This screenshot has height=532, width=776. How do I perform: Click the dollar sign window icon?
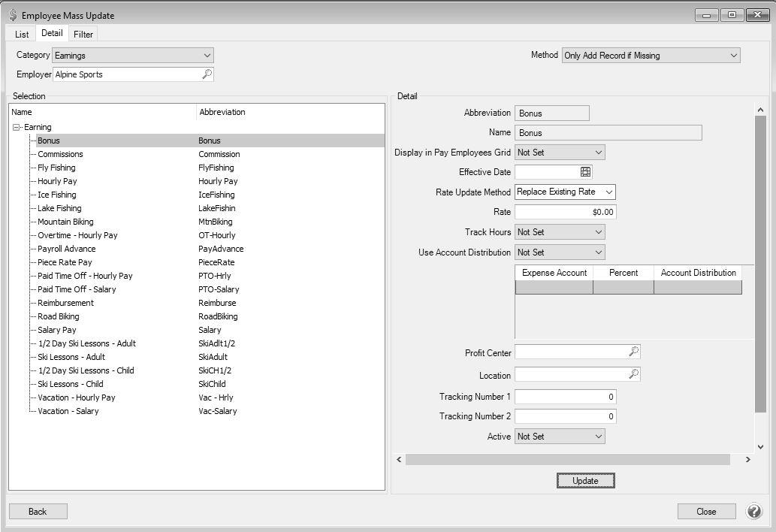click(13, 15)
